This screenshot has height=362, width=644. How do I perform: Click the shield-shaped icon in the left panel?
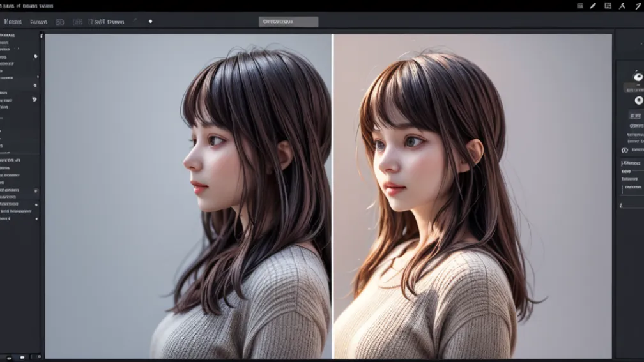34,100
